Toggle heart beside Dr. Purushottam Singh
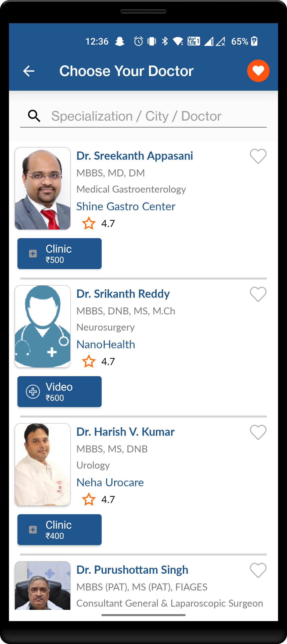Viewport: 287px width, 644px height. 258,570
